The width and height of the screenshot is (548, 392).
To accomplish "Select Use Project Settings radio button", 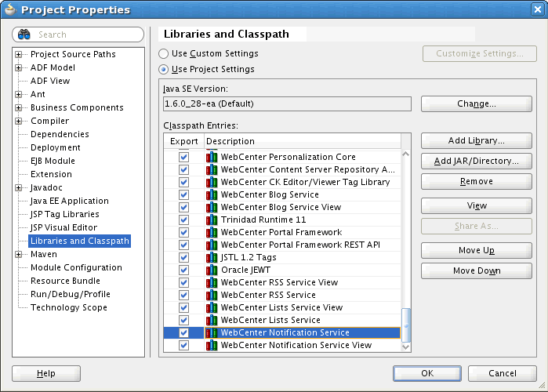I will pos(163,69).
